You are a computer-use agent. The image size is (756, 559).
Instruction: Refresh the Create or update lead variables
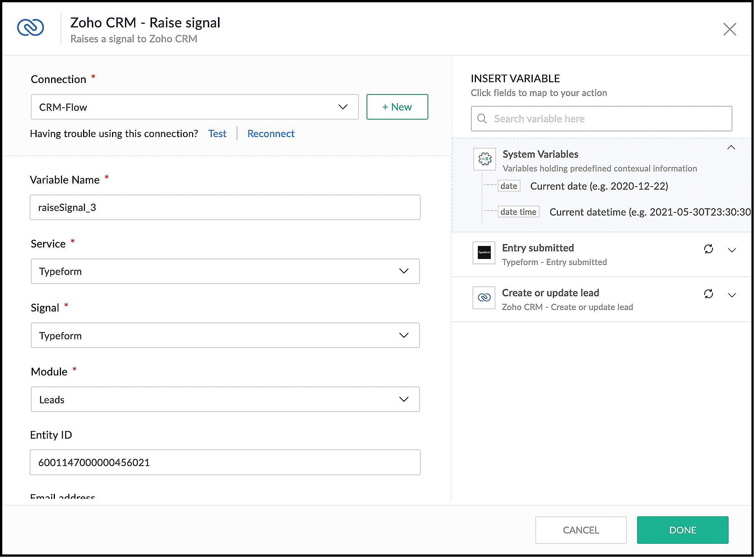(708, 294)
